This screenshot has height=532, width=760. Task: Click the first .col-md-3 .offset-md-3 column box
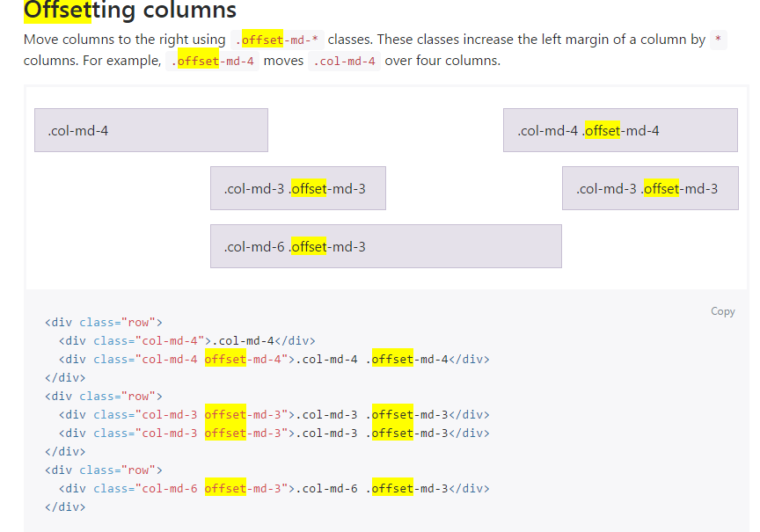pos(297,187)
